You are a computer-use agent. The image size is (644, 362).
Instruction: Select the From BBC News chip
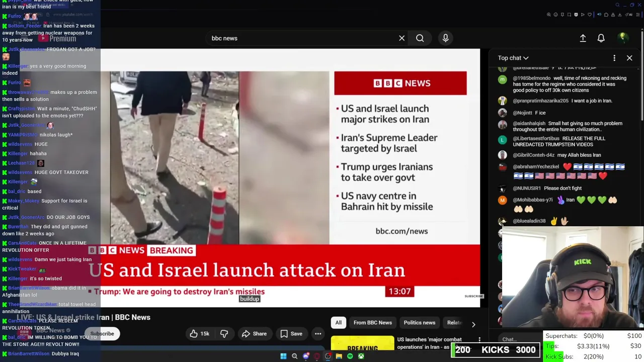(x=372, y=323)
